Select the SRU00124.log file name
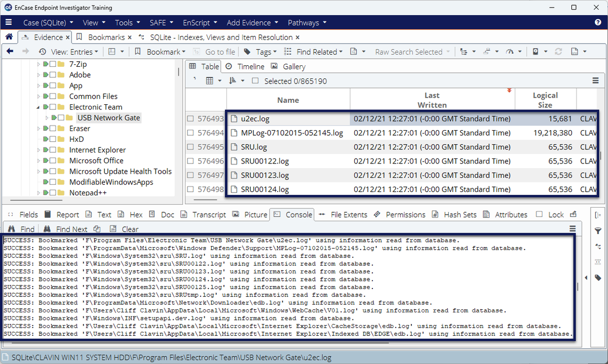 pos(264,190)
